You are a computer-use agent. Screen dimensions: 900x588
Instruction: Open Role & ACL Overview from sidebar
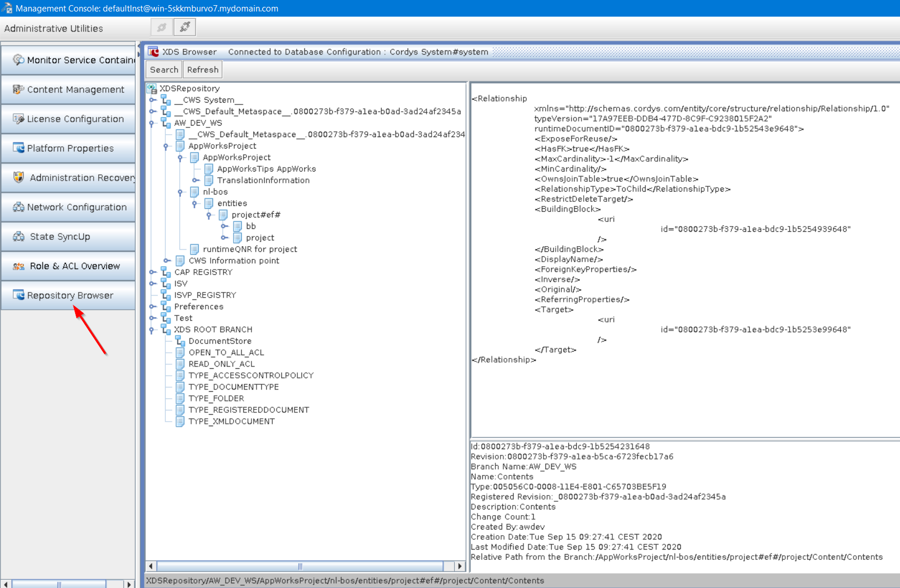[x=68, y=266]
